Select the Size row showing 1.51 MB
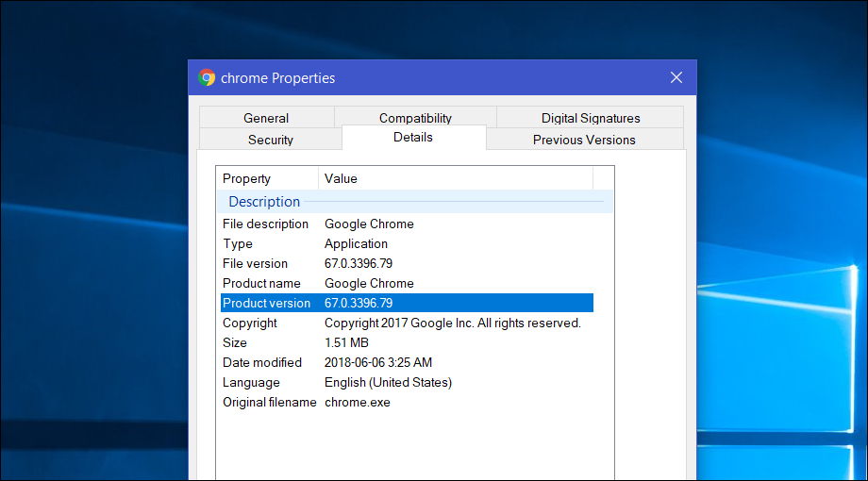Image resolution: width=868 pixels, height=481 pixels. tap(407, 342)
